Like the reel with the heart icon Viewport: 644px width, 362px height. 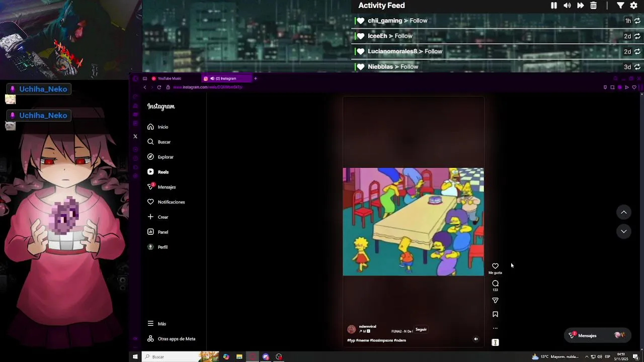coord(495,266)
